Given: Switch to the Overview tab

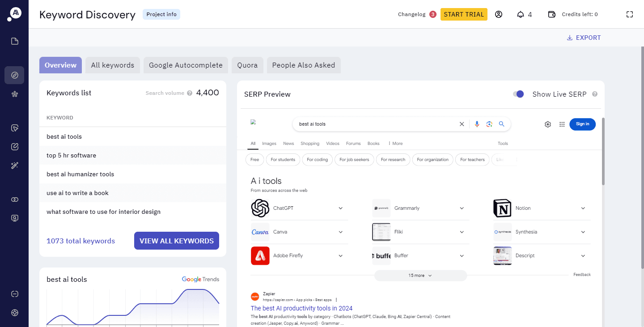Looking at the screenshot, I should [x=60, y=65].
